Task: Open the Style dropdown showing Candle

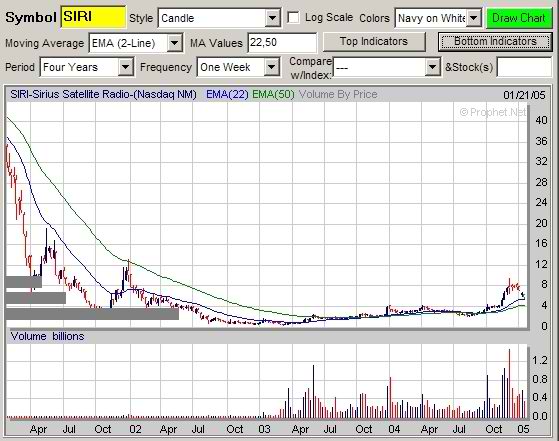Action: tap(219, 18)
